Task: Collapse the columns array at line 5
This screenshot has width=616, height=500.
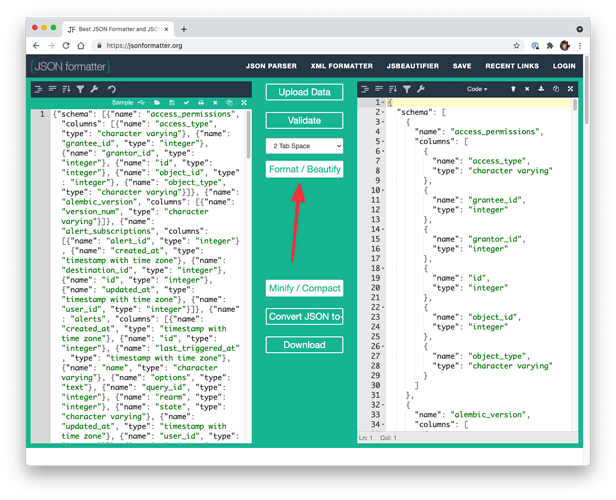Action: click(x=383, y=141)
